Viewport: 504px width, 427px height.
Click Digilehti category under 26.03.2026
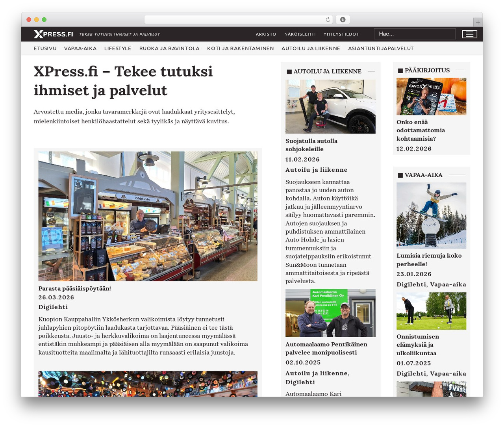click(53, 307)
